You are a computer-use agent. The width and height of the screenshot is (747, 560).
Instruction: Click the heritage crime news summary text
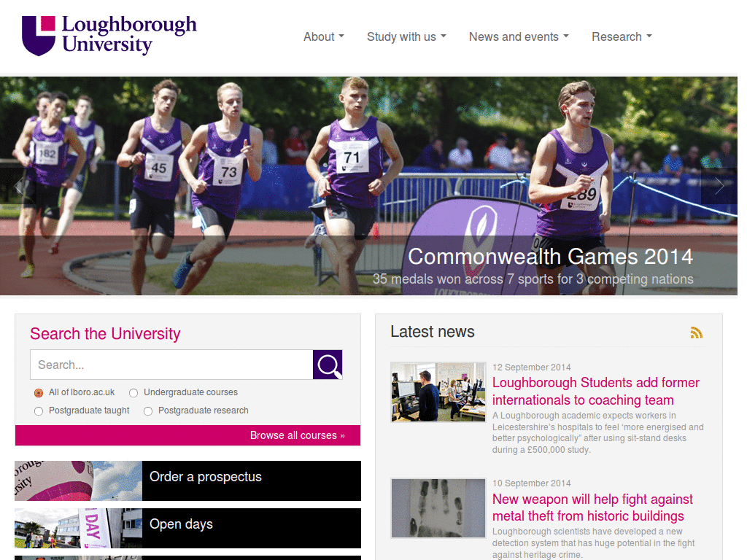tap(593, 542)
